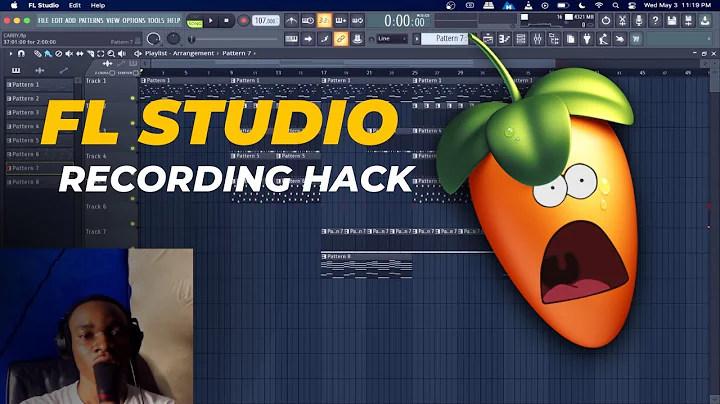Open the Channel Rack icon
Viewport: 720px width, 404px height.
521,39
